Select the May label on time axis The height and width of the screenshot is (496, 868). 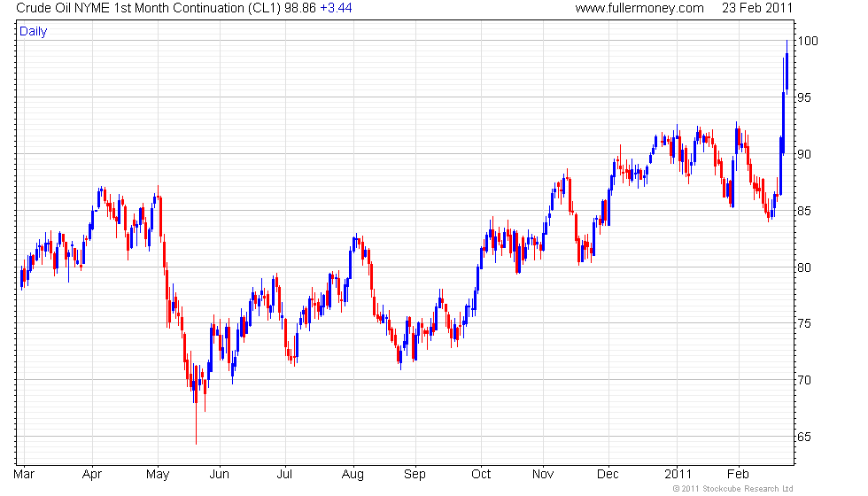pos(158,474)
